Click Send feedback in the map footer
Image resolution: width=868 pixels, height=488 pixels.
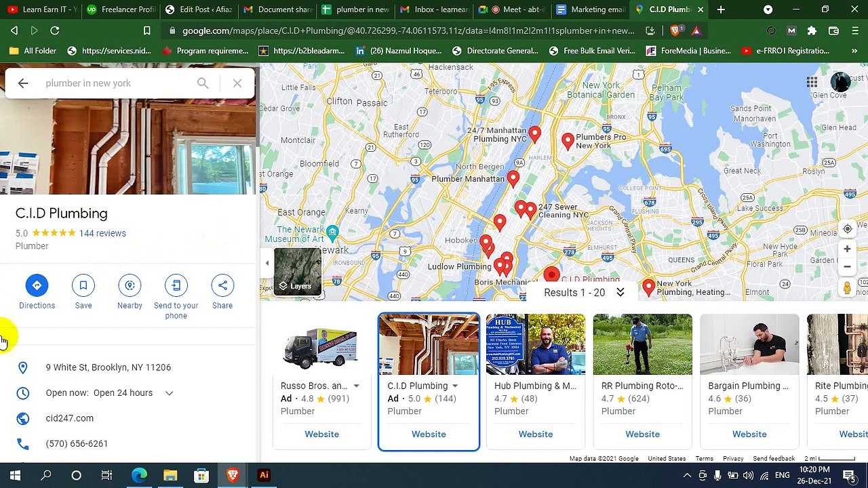[774, 459]
